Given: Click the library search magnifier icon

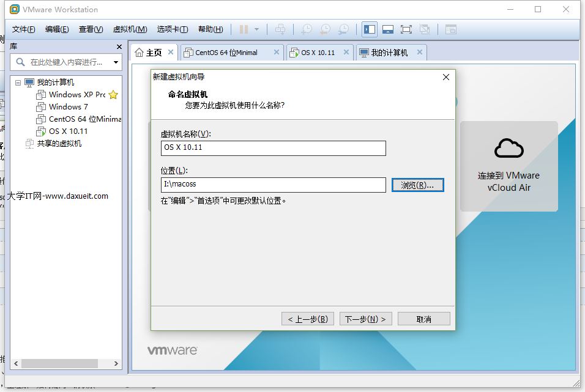Looking at the screenshot, I should pyautogui.click(x=21, y=62).
